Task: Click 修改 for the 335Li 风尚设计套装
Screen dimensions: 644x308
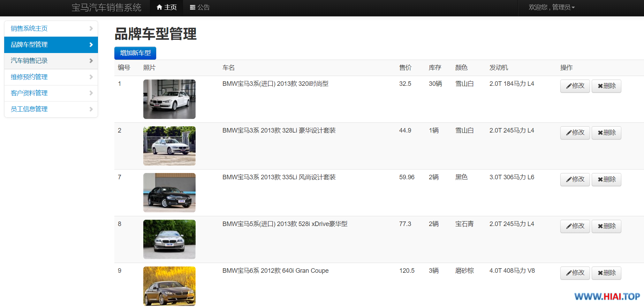Action: pyautogui.click(x=575, y=179)
